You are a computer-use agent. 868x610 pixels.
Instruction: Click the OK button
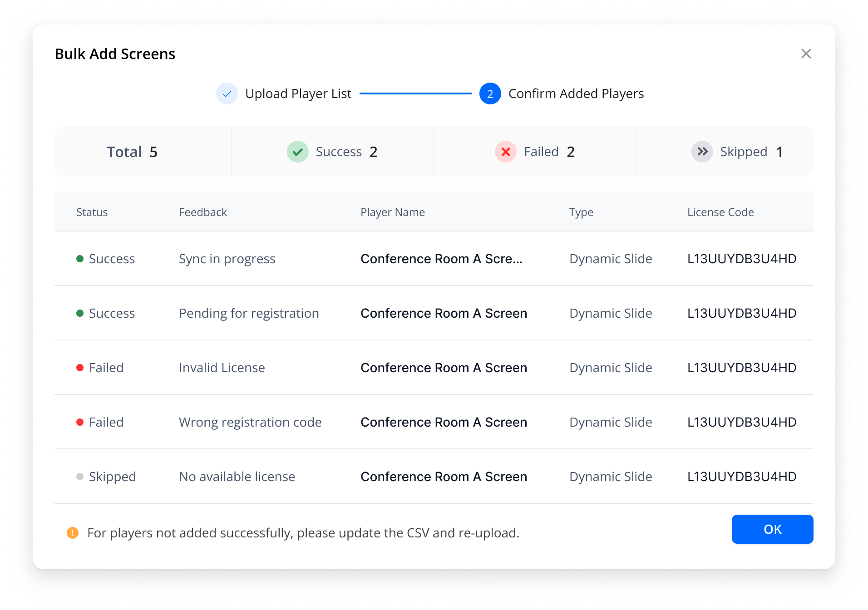coord(772,529)
